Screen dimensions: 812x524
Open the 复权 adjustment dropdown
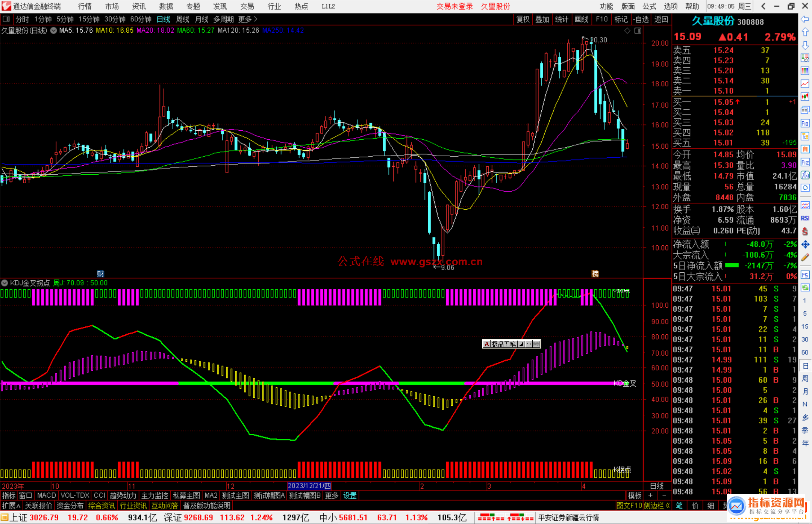pyautogui.click(x=523, y=19)
